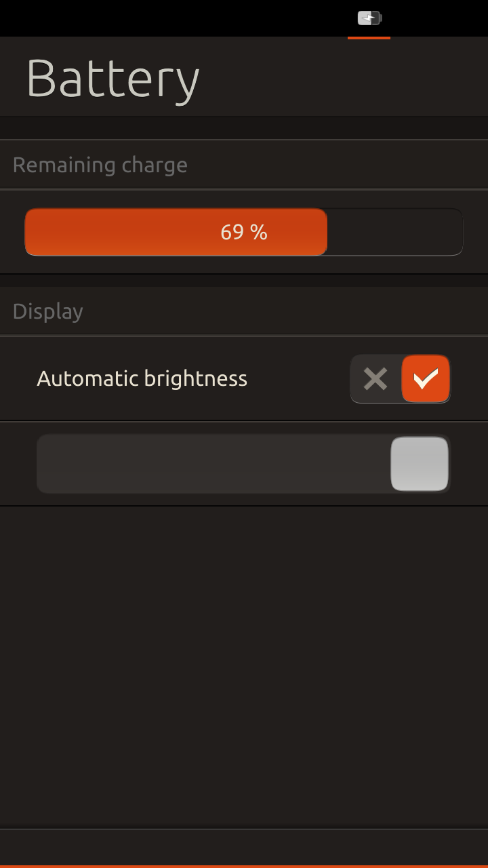
Task: Click the Automatic brightness label text
Action: (142, 378)
